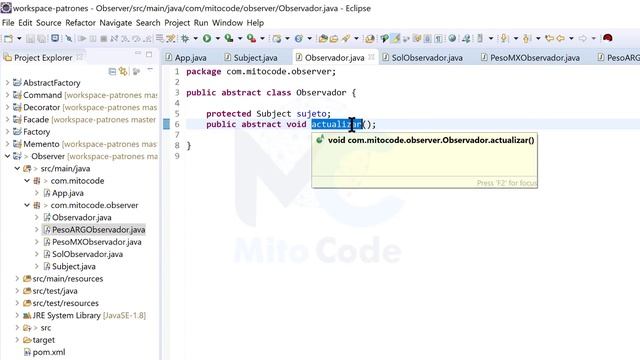Image resolution: width=640 pixels, height=360 pixels.
Task: Click the Next Annotation toolbar icon
Action: click(504, 38)
